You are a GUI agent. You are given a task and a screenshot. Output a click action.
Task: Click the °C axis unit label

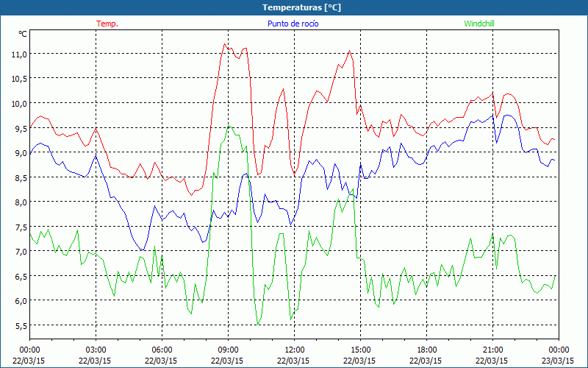click(x=23, y=34)
